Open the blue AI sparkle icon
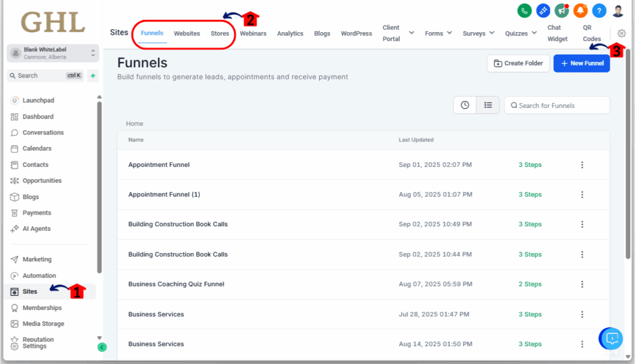Screen dimensions: 635x364 [x=543, y=11]
